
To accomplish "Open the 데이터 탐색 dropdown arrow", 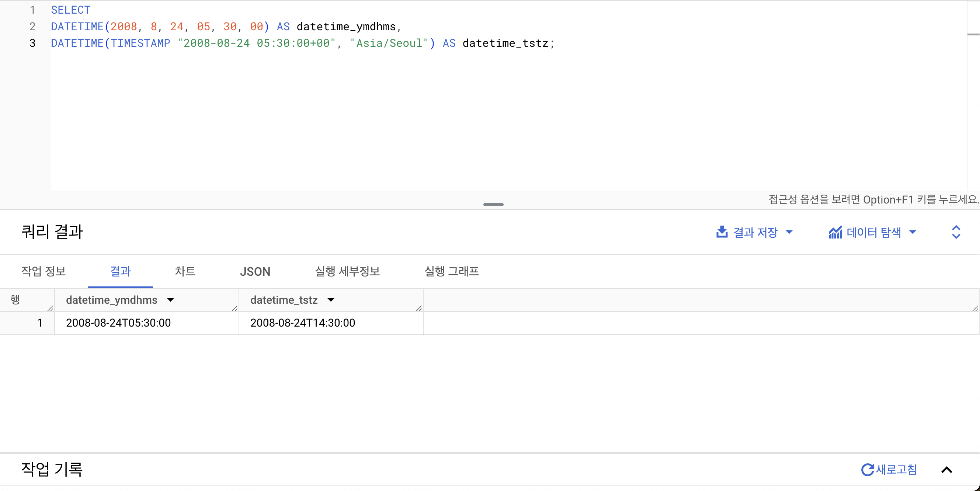I will [912, 232].
